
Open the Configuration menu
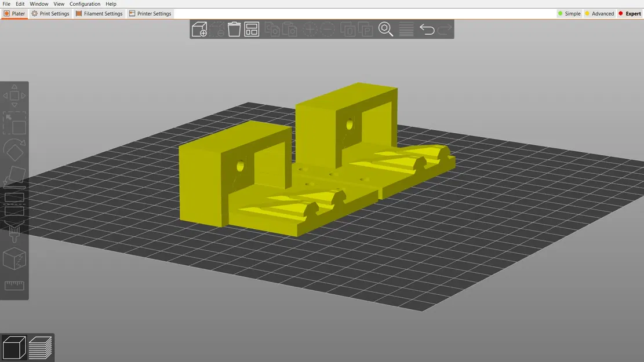(x=85, y=3)
